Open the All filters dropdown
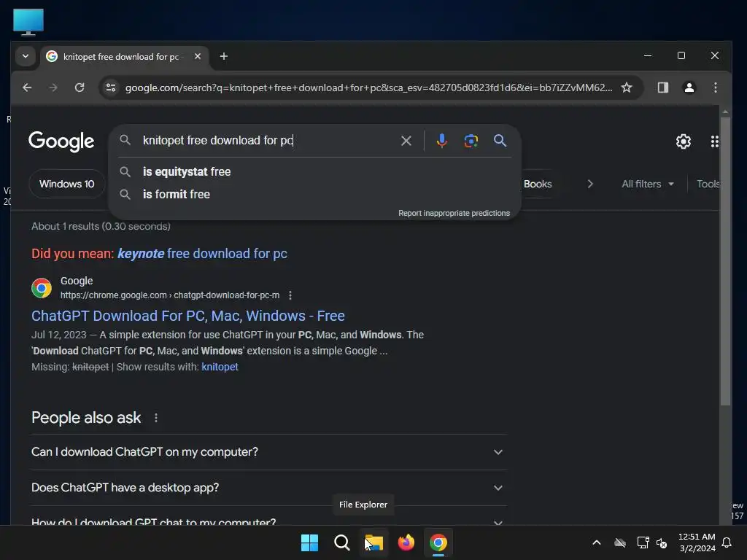The width and height of the screenshot is (747, 560). point(648,184)
